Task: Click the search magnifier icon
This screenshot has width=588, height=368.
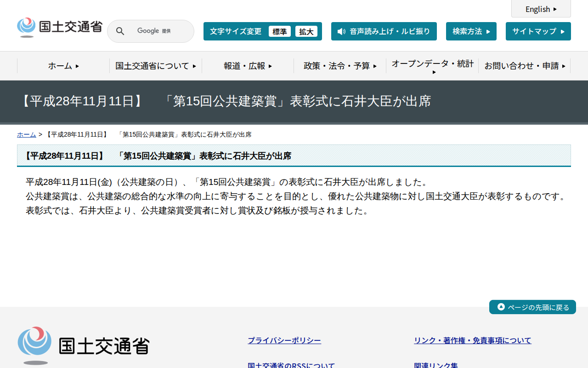Action: pos(120,31)
